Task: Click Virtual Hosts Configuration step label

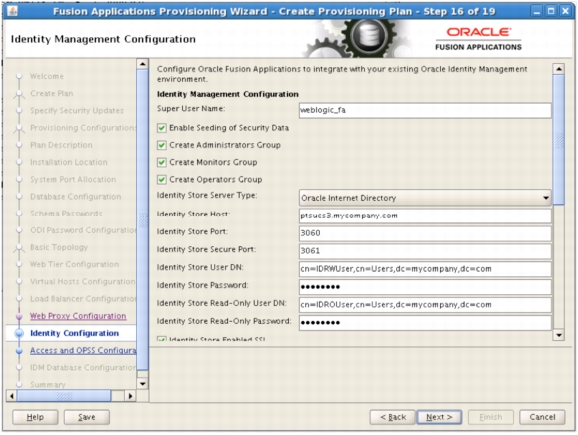Action: click(x=83, y=282)
